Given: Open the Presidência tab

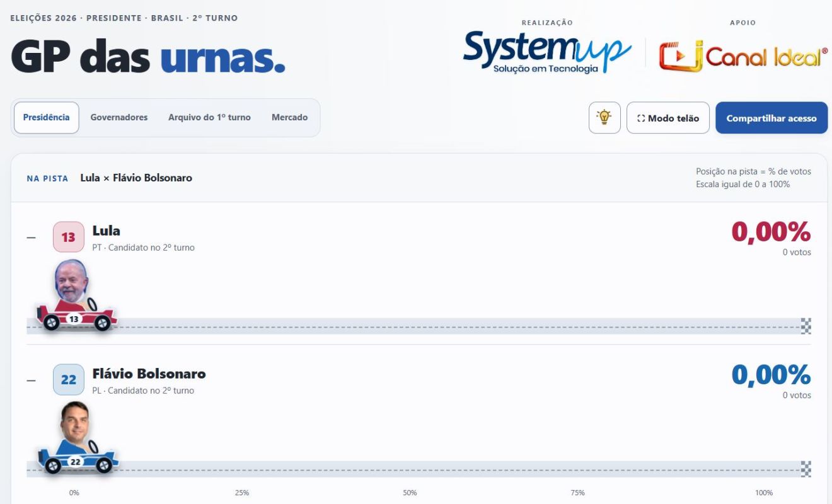Looking at the screenshot, I should click(x=47, y=118).
